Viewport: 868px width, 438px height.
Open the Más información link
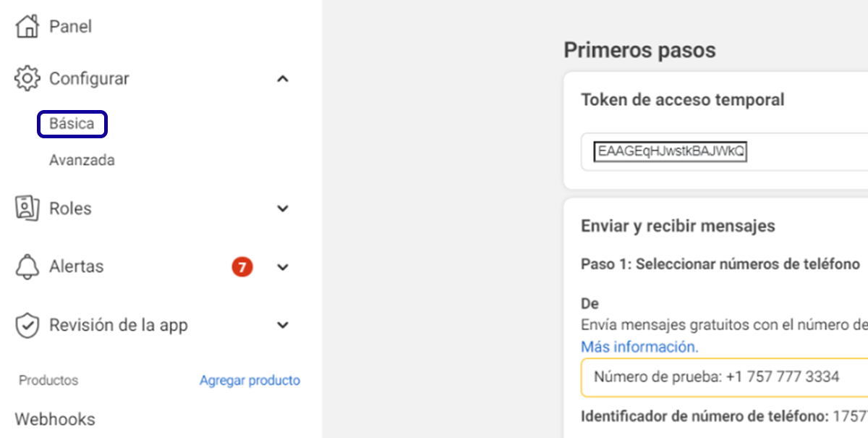click(639, 347)
